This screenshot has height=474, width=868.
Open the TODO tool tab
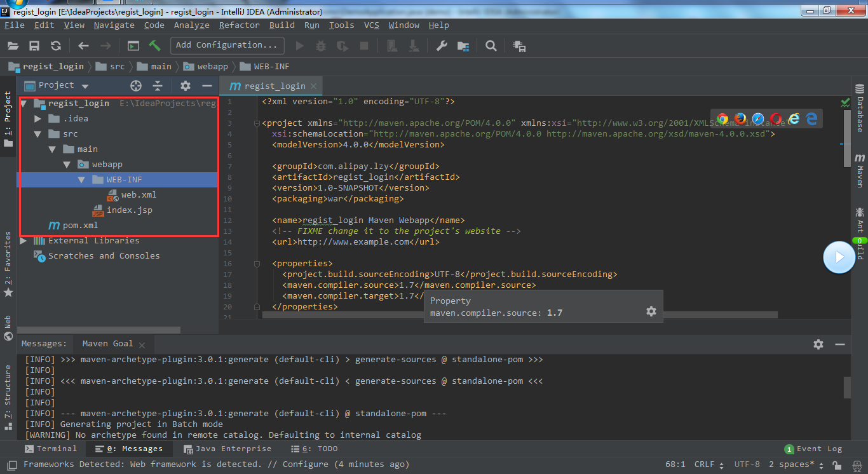click(x=314, y=449)
